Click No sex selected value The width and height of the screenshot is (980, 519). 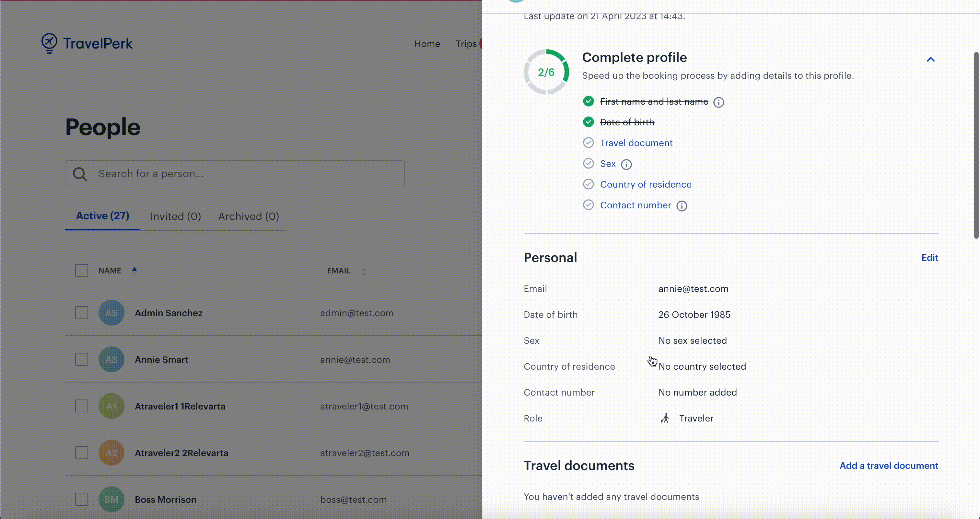(693, 341)
